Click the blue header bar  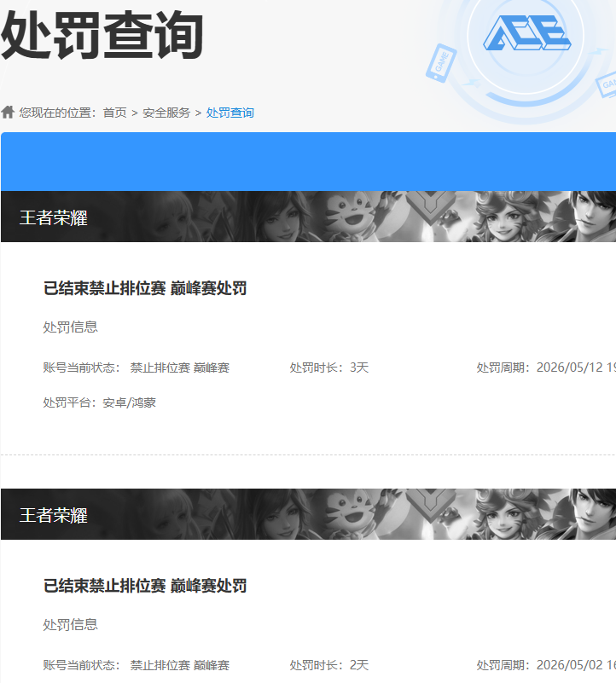pos(308,162)
